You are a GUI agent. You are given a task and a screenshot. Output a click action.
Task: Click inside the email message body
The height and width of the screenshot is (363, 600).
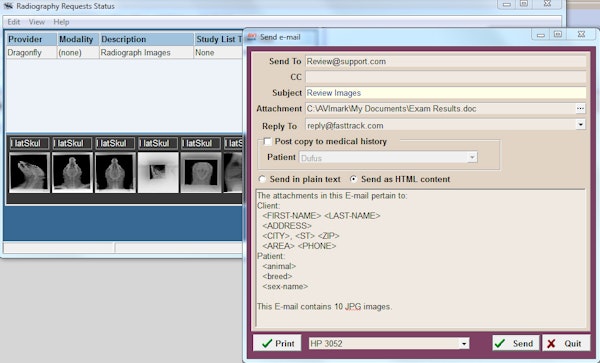click(x=421, y=258)
